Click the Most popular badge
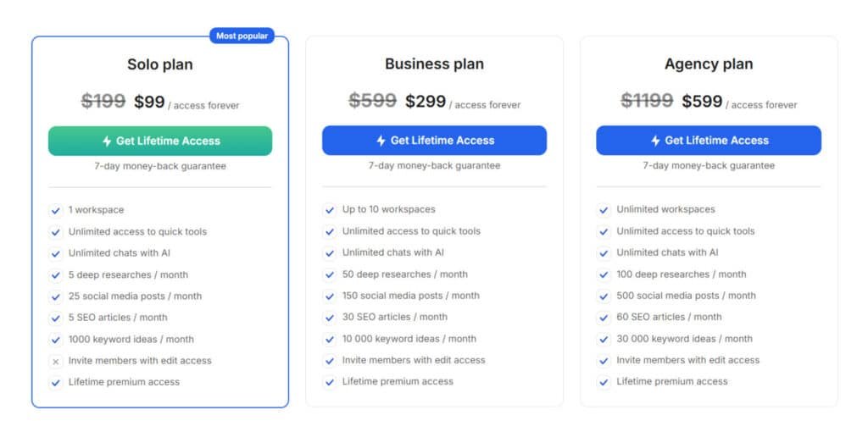868x421 pixels. point(242,36)
